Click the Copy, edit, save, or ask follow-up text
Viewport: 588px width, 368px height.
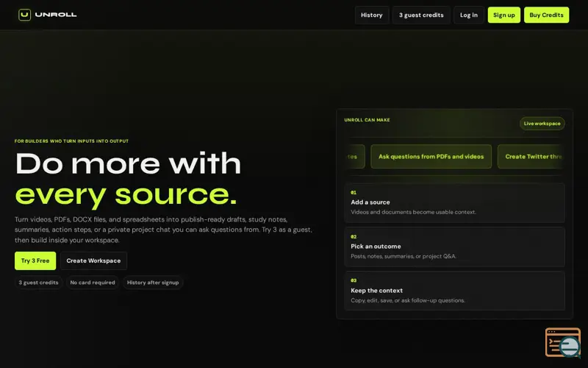pyautogui.click(x=408, y=300)
